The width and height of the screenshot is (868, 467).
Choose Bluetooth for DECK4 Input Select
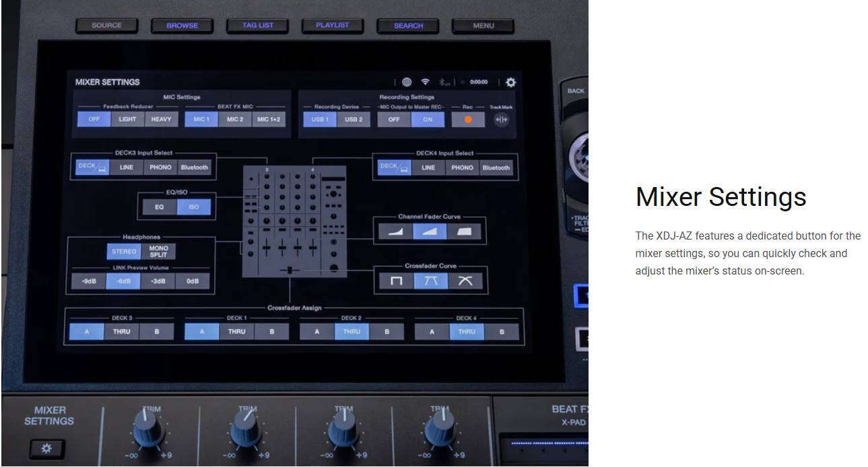(496, 168)
